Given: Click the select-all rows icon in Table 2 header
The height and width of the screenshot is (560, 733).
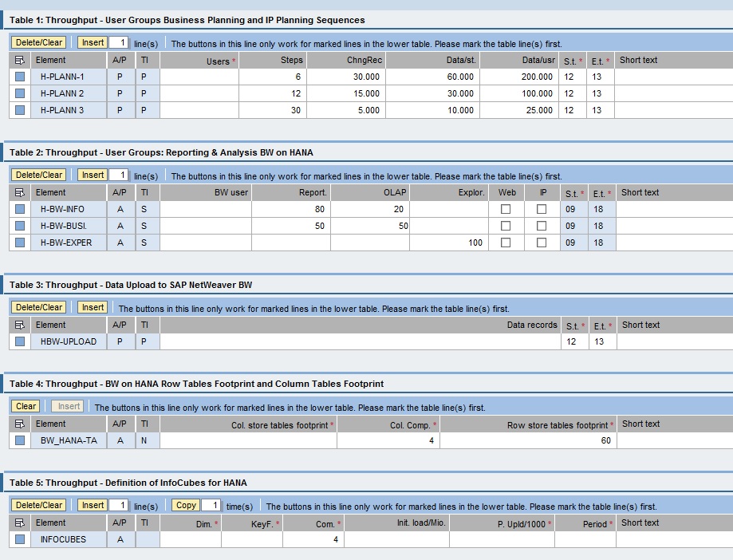Looking at the screenshot, I should (19, 191).
